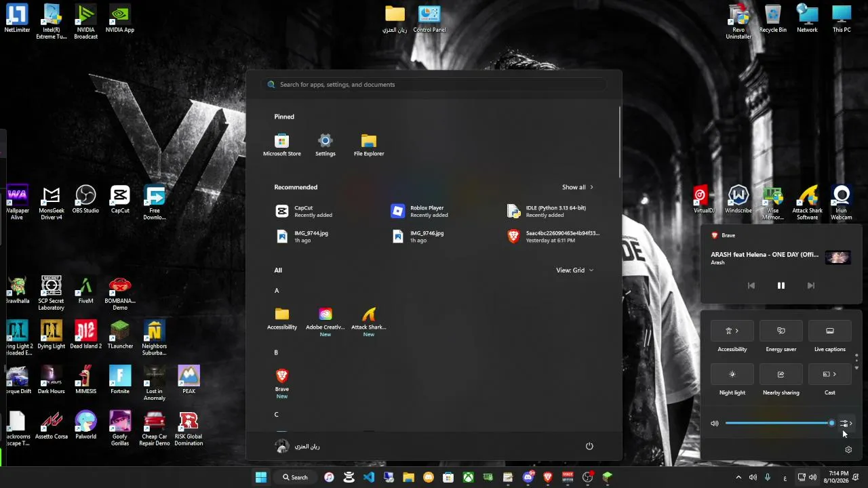Open OBS Studio desktop shortcut

point(85,200)
